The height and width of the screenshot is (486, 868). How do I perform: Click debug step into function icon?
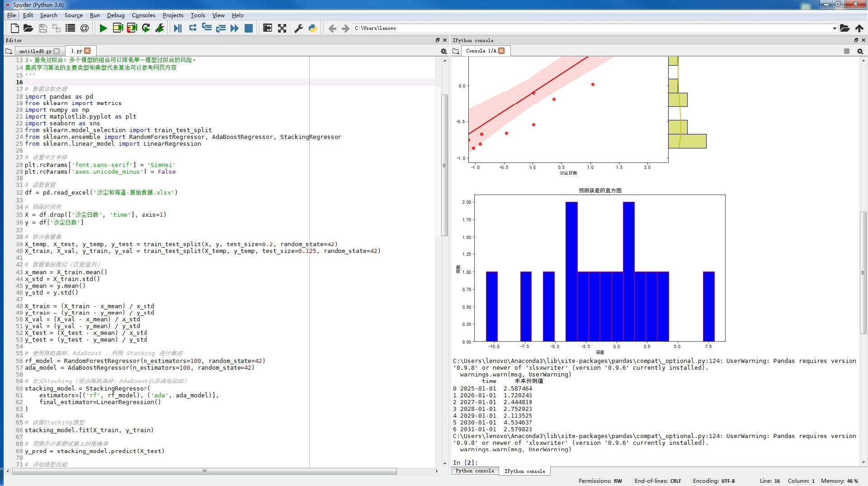tap(207, 28)
